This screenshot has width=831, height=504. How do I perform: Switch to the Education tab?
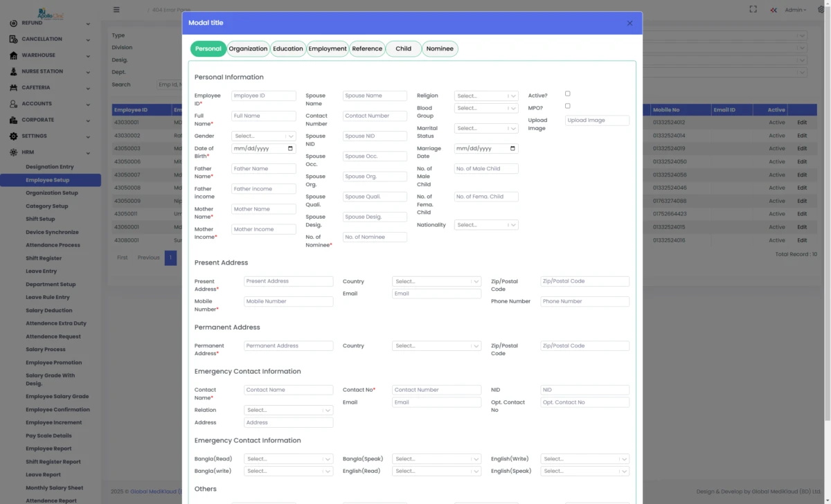point(288,48)
